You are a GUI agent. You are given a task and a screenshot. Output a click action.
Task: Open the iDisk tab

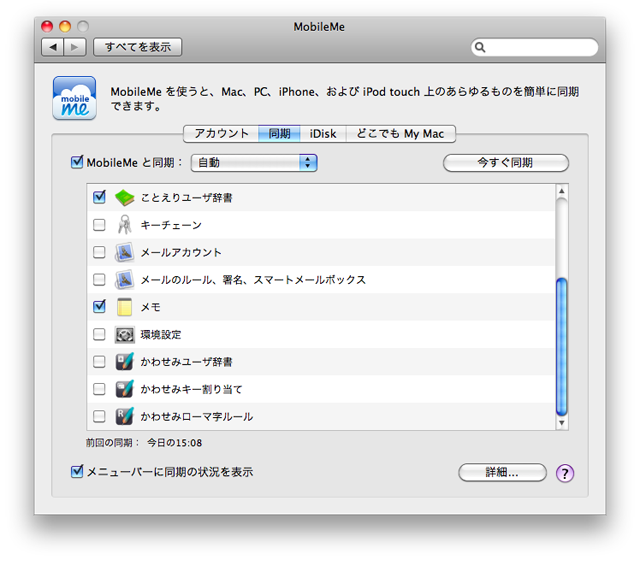click(323, 134)
